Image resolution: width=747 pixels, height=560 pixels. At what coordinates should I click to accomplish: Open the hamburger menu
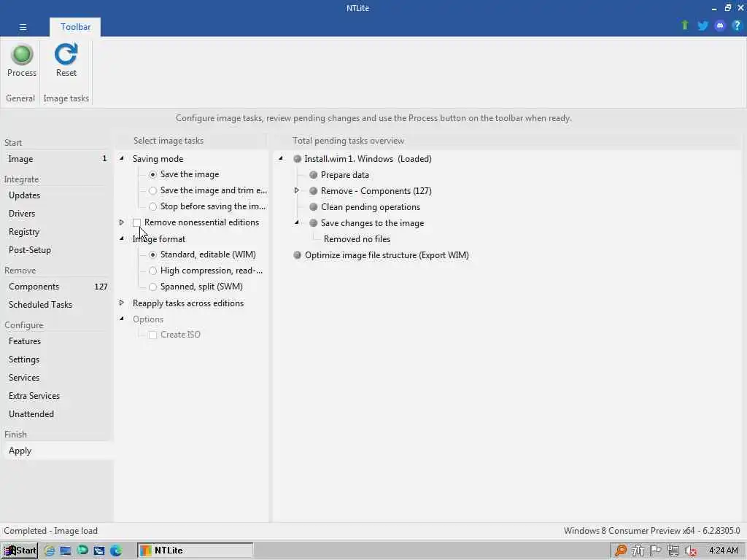[23, 27]
